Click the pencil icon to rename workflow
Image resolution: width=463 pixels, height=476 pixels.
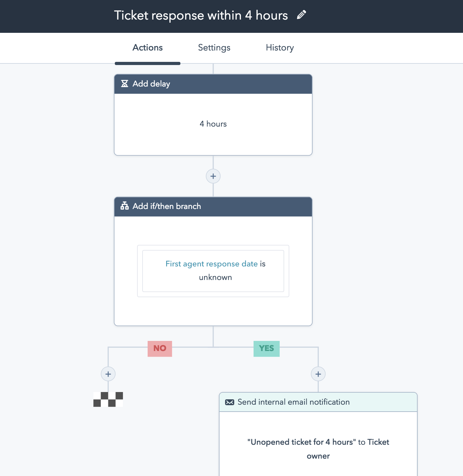[x=301, y=15]
